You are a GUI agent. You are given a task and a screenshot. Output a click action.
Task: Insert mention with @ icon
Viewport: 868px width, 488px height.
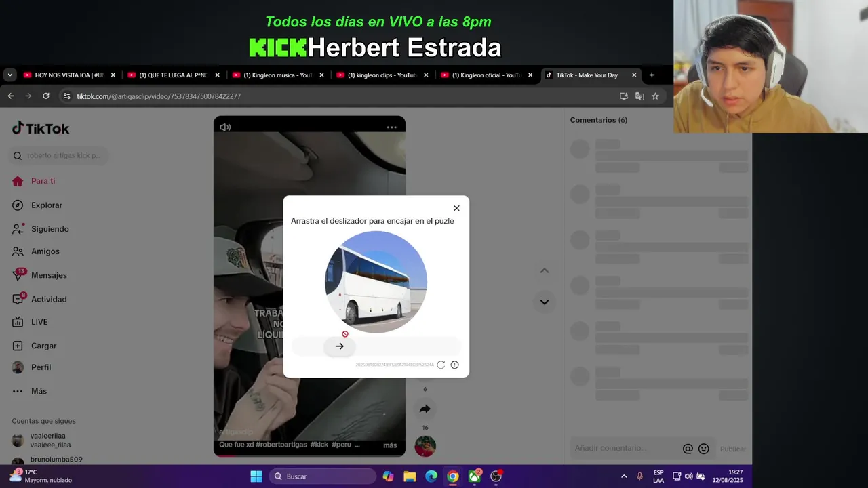click(688, 449)
